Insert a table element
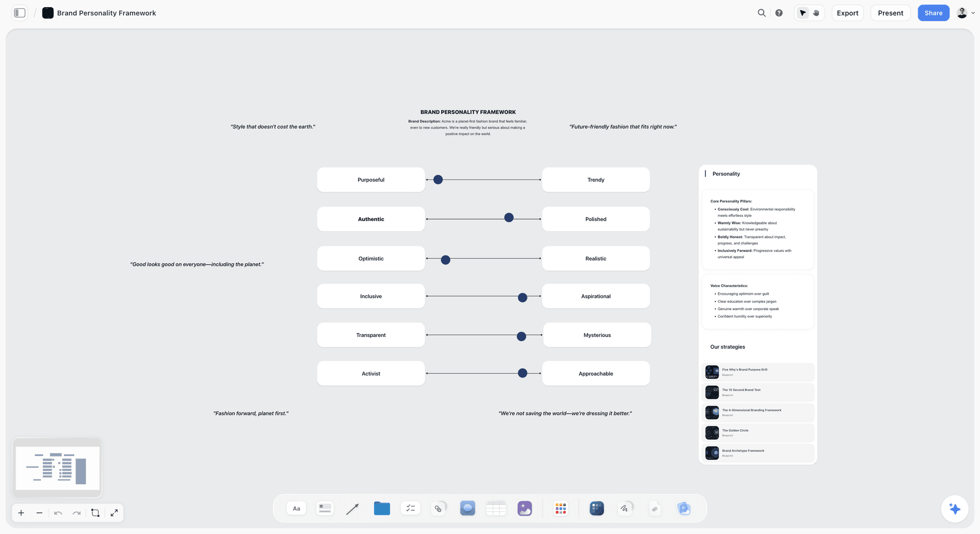The image size is (980, 534). point(496,508)
